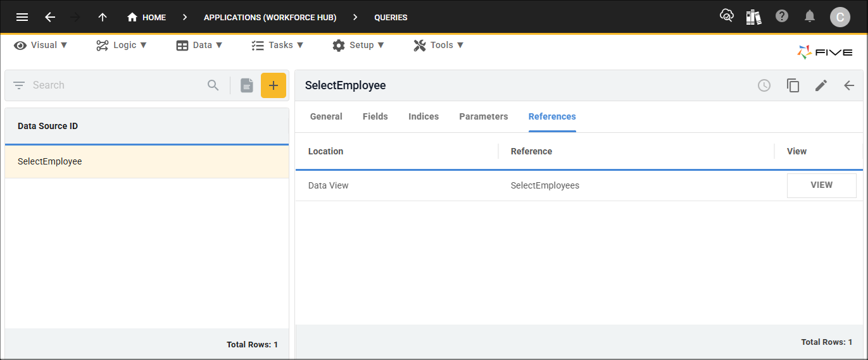Click the filter icon beside Search

pos(19,85)
